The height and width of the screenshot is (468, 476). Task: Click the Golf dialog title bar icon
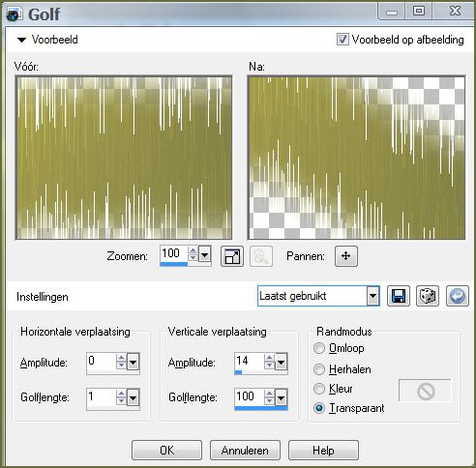coord(15,14)
